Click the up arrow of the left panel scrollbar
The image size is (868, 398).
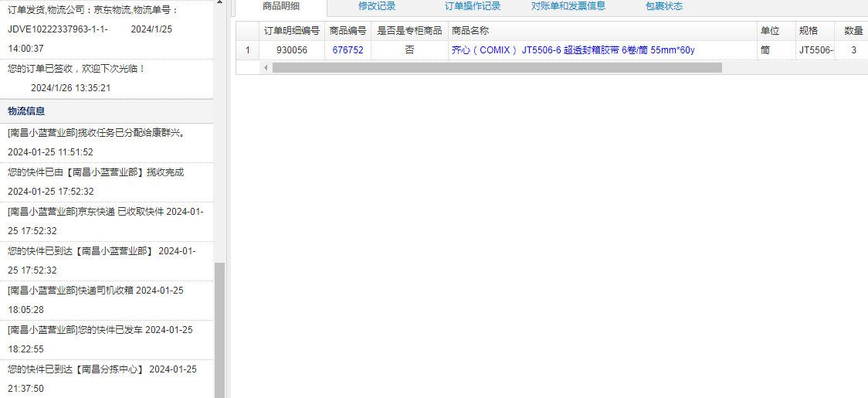pyautogui.click(x=220, y=3)
